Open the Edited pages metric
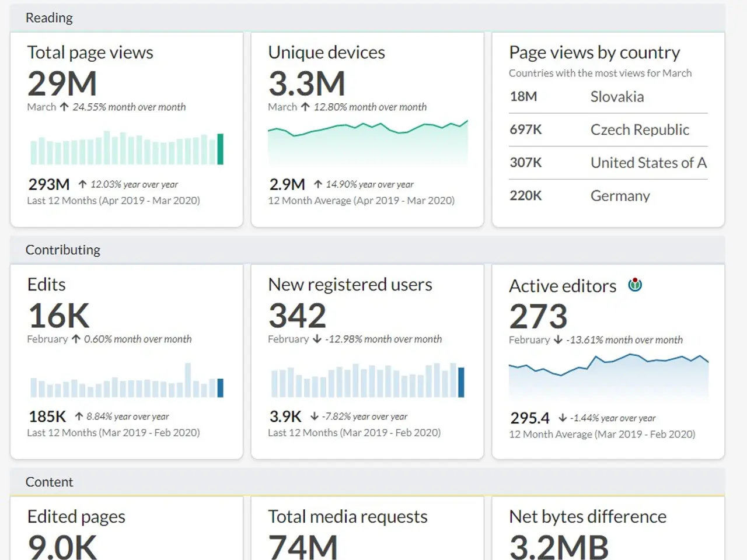The image size is (747, 560). pyautogui.click(x=76, y=517)
